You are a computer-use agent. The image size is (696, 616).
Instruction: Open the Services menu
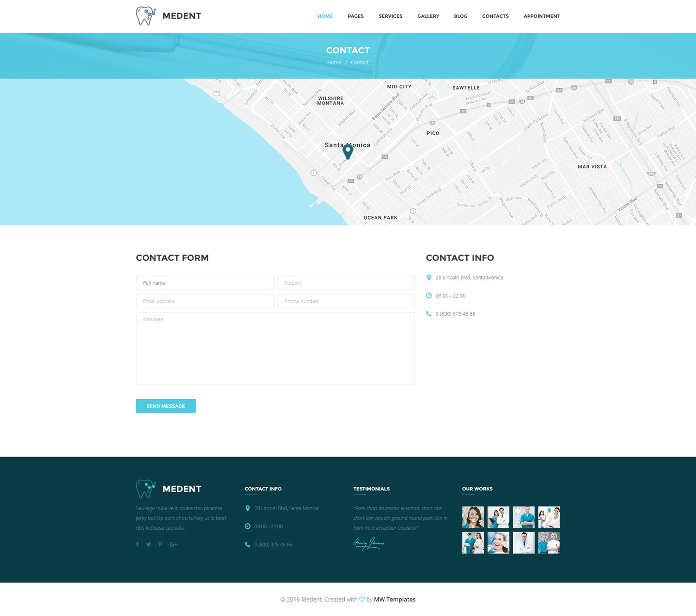pos(390,16)
